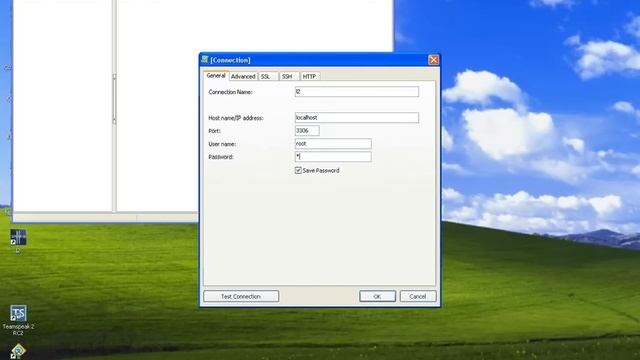Image resolution: width=640 pixels, height=360 pixels.
Task: Click the Connection Name field
Action: 357,91
